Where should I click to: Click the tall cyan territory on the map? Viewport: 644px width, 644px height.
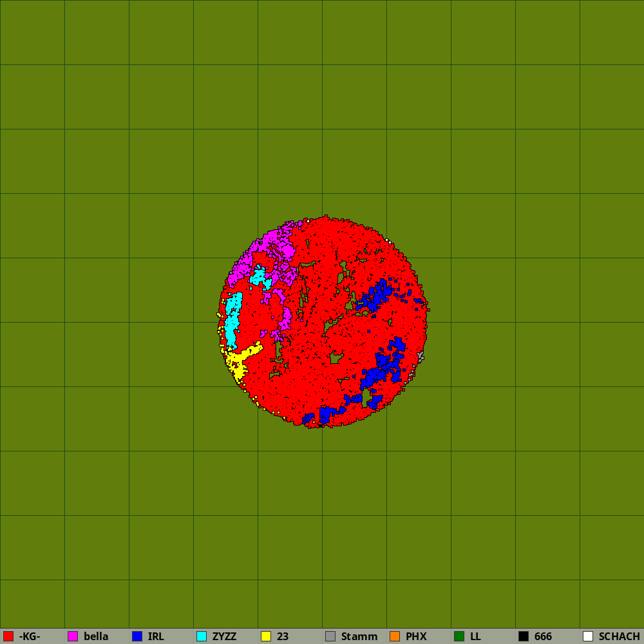(x=232, y=320)
